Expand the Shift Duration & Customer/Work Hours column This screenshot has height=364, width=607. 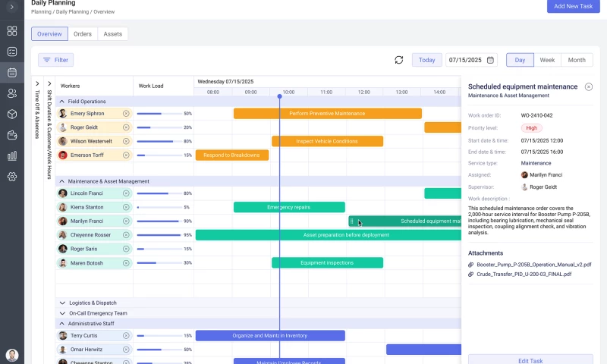coord(49,83)
